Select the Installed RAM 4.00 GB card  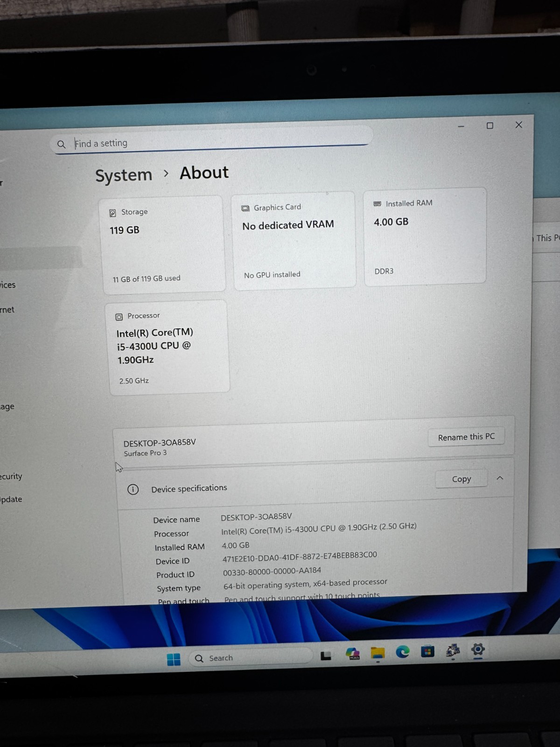pyautogui.click(x=425, y=236)
